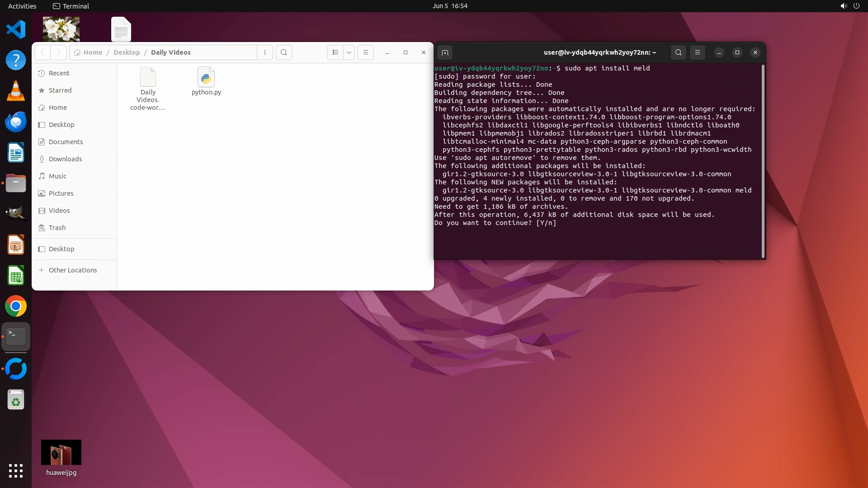Viewport: 868px width, 488px height.
Task: Expand view options dropdown arrow
Action: point(349,52)
